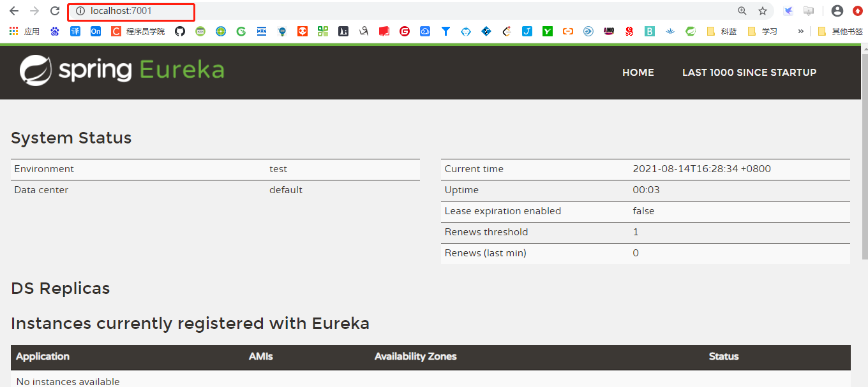Open the Chrome profile avatar icon
Viewport: 868px width, 387px height.
(x=837, y=11)
